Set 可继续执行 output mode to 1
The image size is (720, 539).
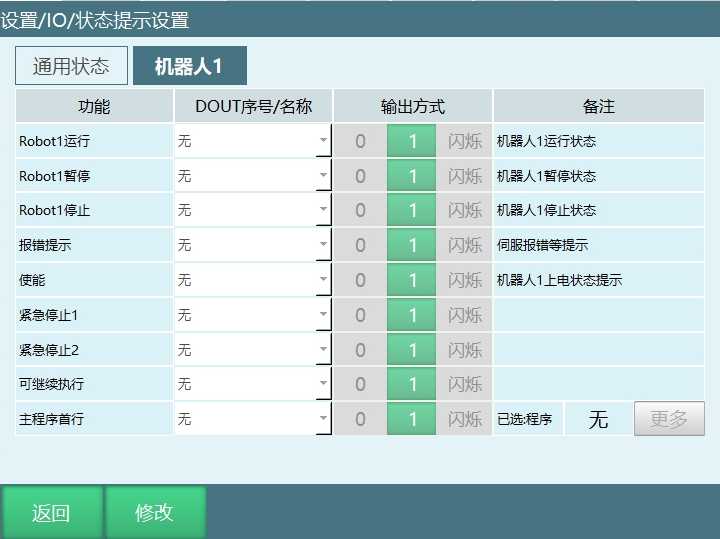tap(411, 384)
